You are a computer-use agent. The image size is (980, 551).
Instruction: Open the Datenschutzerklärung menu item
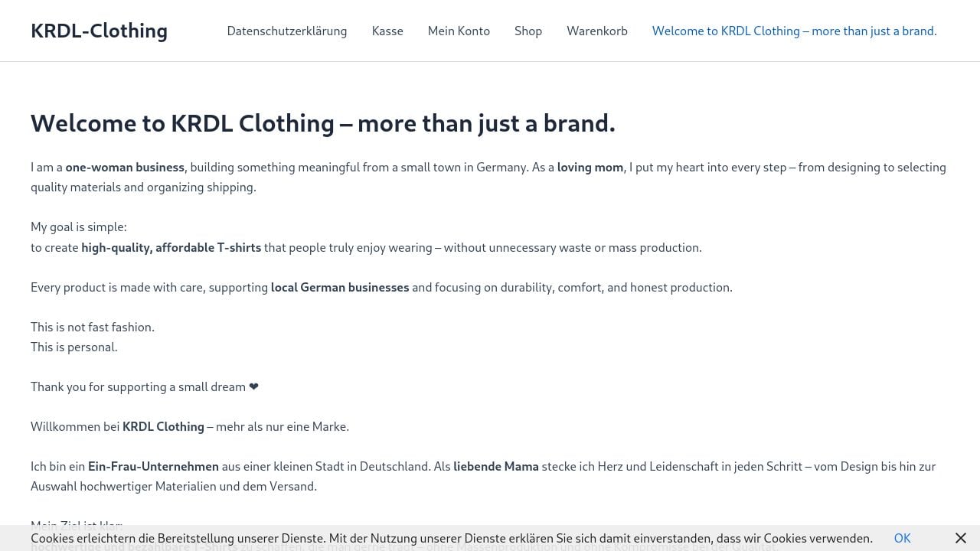click(287, 31)
